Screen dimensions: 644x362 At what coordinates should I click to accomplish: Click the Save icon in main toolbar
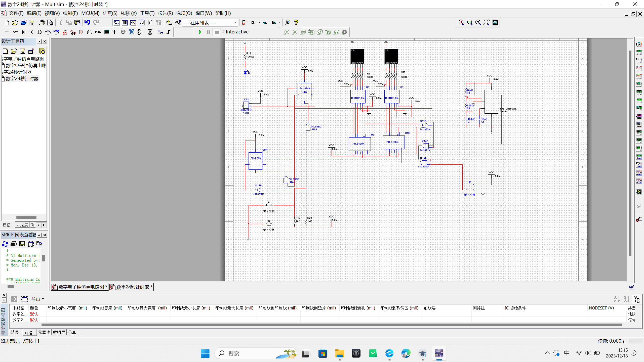(x=32, y=23)
